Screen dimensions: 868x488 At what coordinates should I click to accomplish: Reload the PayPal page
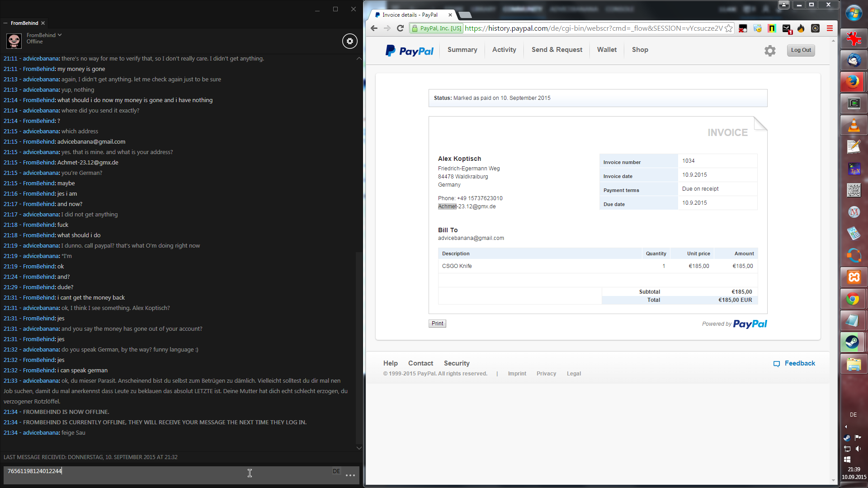coord(400,28)
